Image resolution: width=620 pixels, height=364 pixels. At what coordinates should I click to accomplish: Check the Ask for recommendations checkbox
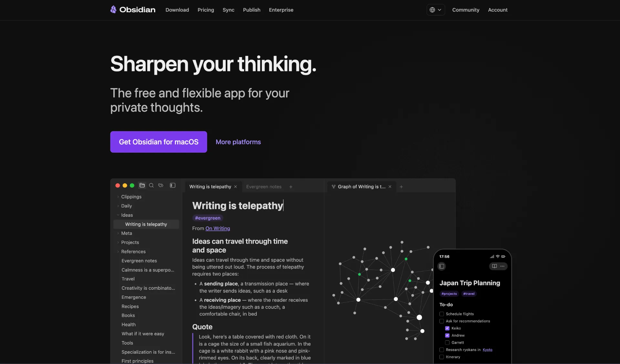(x=442, y=321)
